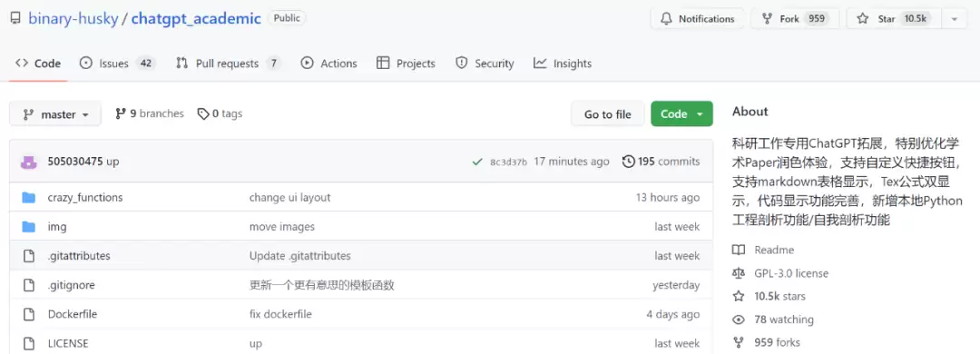Open the green Code dropdown button
This screenshot has height=354, width=980.
[681, 114]
